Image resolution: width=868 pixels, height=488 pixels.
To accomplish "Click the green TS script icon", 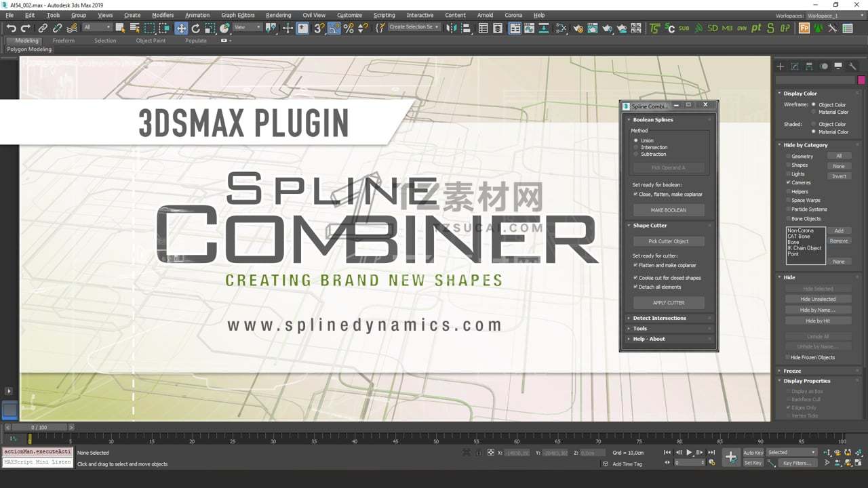I will point(654,28).
